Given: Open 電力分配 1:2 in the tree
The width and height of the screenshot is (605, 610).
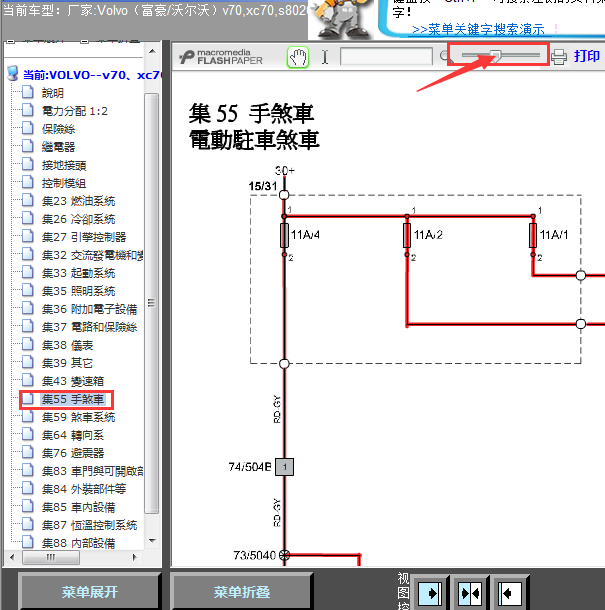Looking at the screenshot, I should [75, 111].
